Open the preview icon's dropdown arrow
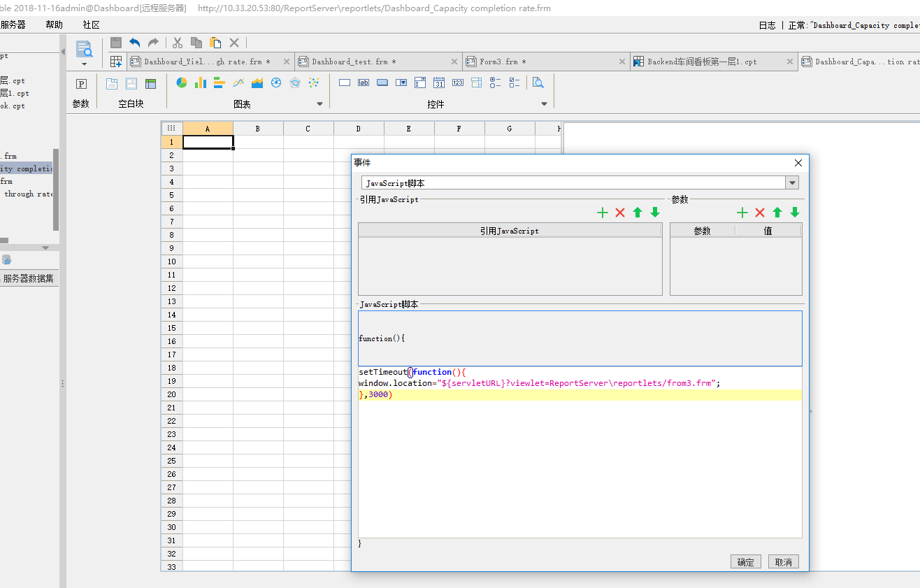The height and width of the screenshot is (588, 920). tap(84, 64)
